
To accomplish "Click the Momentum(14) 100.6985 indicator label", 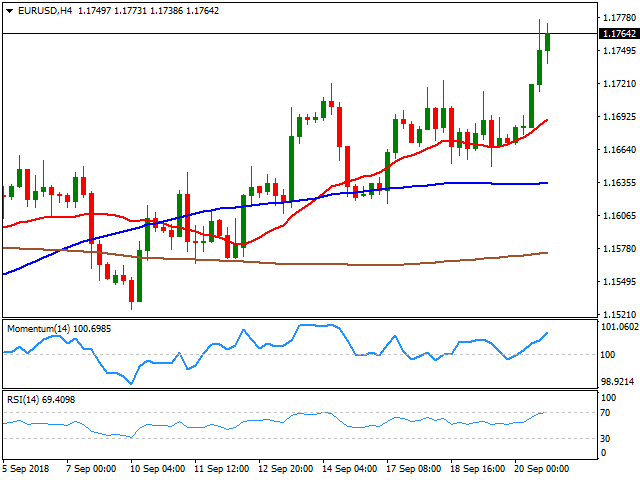I will (x=59, y=329).
